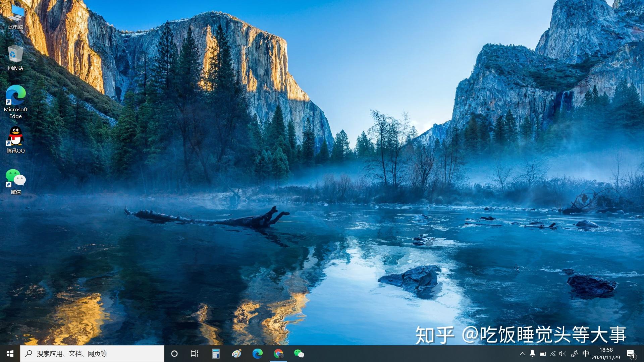Open the volume control in the tray
This screenshot has width=644, height=362.
tap(563, 354)
